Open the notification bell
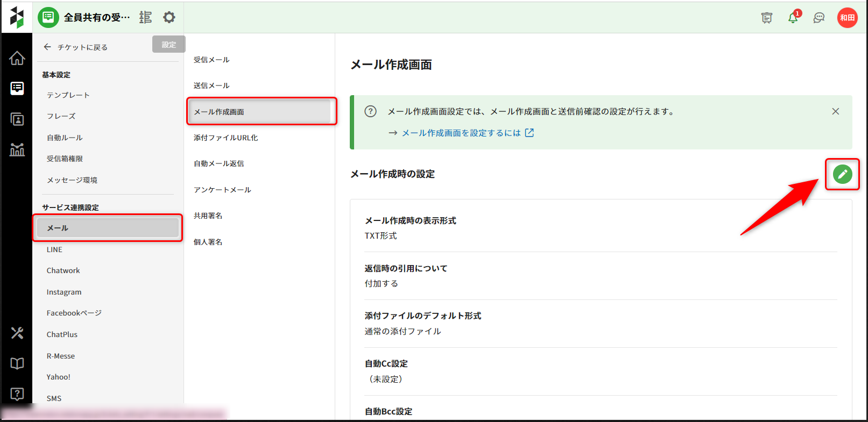 click(x=793, y=18)
